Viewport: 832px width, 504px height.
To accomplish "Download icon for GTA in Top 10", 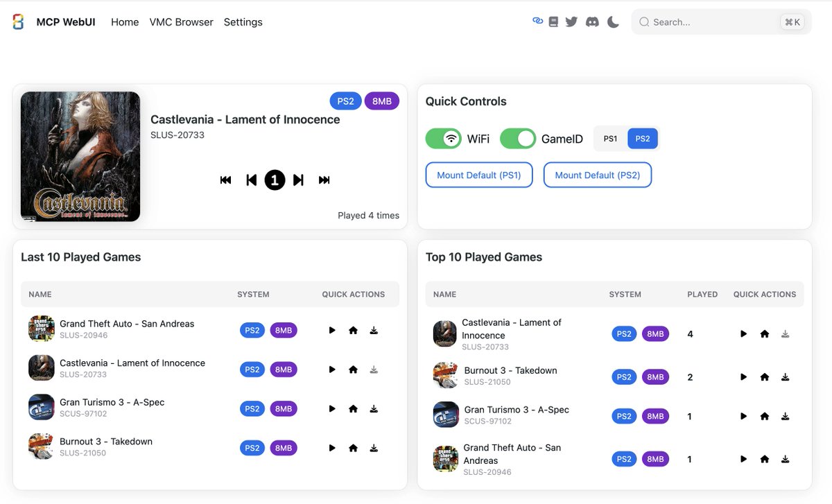I will 786,459.
